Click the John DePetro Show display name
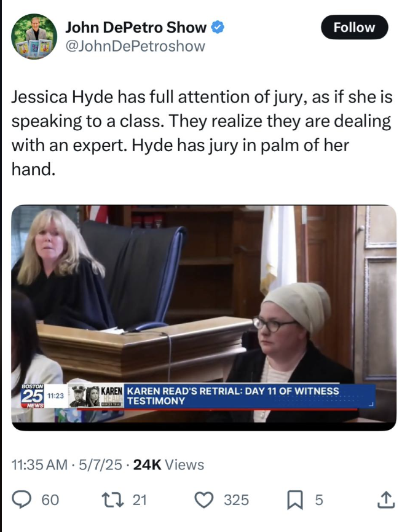This screenshot has height=532, width=402. (x=136, y=27)
